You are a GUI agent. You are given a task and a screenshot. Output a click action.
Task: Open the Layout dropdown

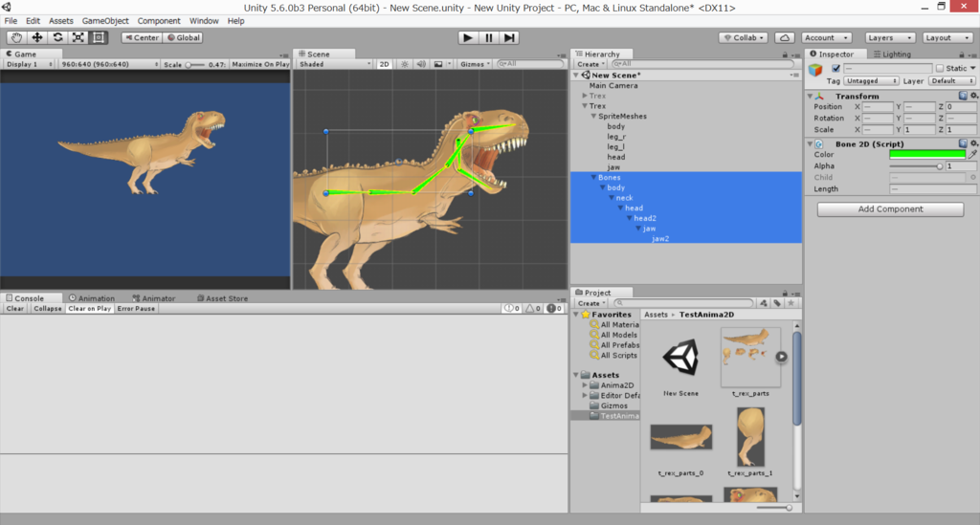click(947, 37)
